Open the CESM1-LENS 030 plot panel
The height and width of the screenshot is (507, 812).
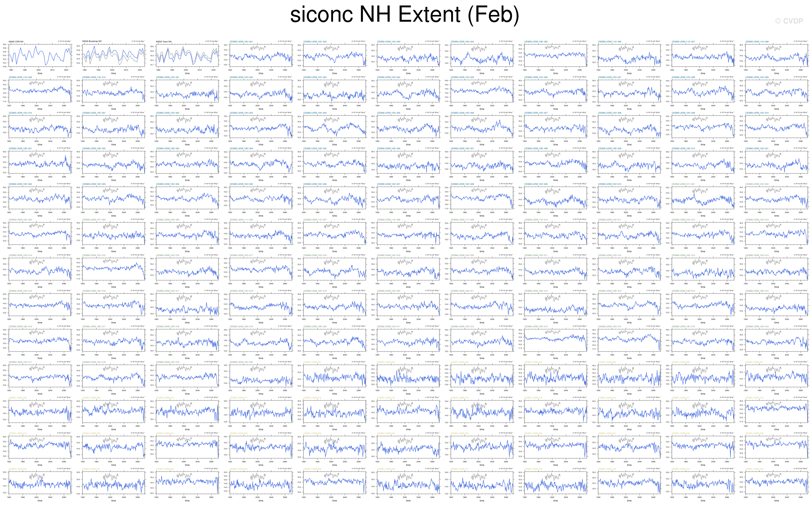click(x=40, y=482)
